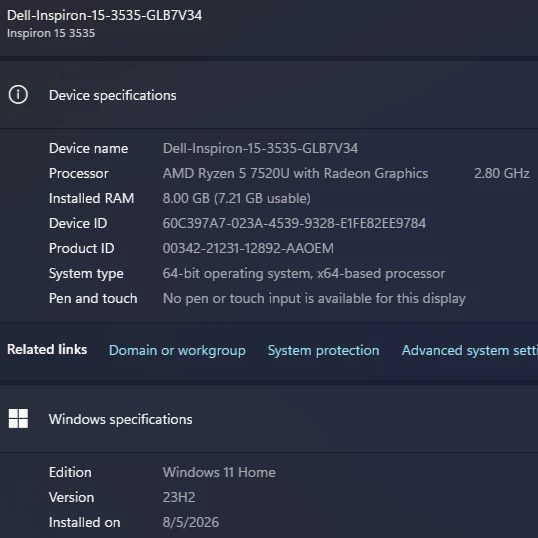Select the Device name value text
Viewport: 538px width, 538px height.
[260, 149]
